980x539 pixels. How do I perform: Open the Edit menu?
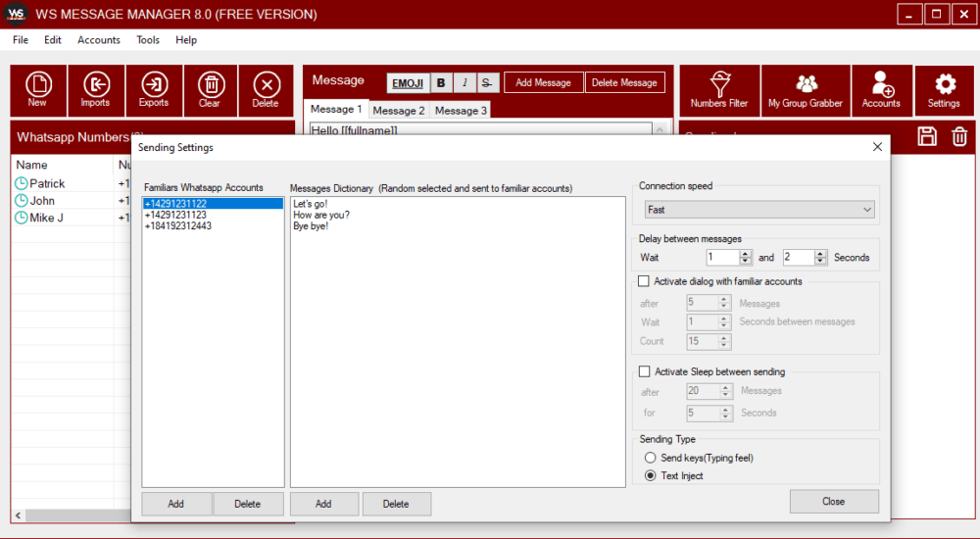pos(53,39)
